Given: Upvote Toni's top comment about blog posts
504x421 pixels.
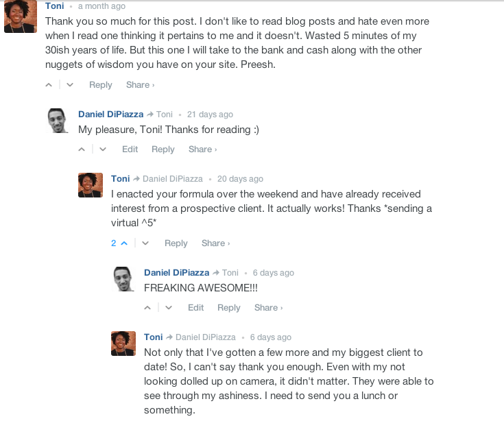Looking at the screenshot, I should point(49,85).
